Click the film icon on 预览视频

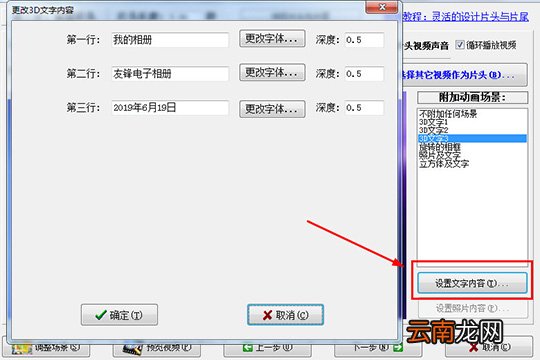(x=133, y=349)
